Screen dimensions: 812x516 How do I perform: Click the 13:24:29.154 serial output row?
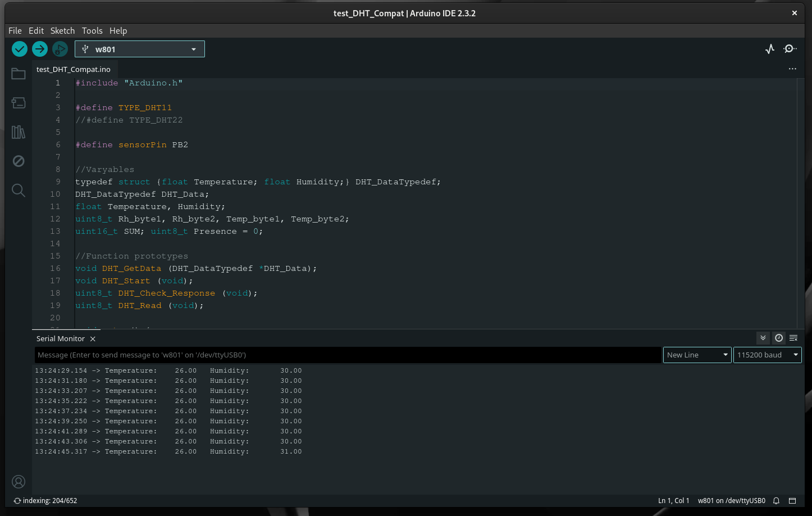(x=168, y=370)
